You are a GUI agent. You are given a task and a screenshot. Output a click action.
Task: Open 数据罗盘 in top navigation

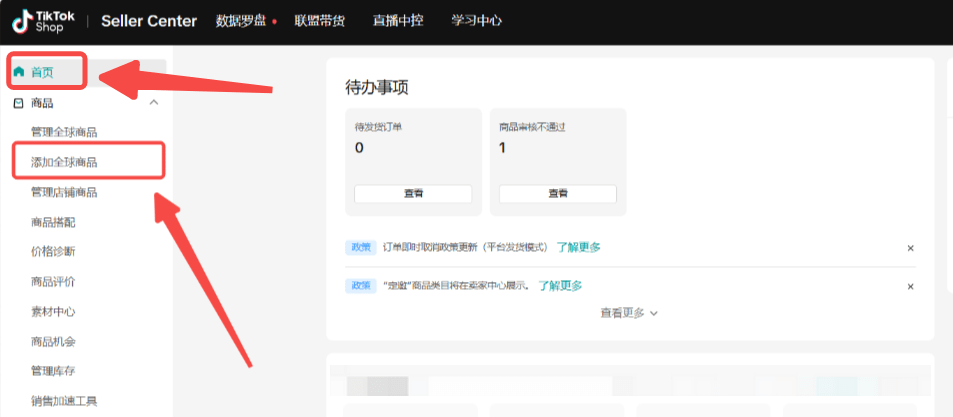pos(241,21)
